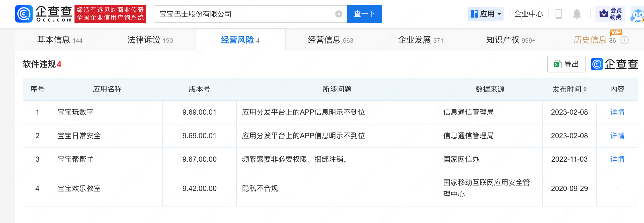Click the company name search field

point(243,14)
